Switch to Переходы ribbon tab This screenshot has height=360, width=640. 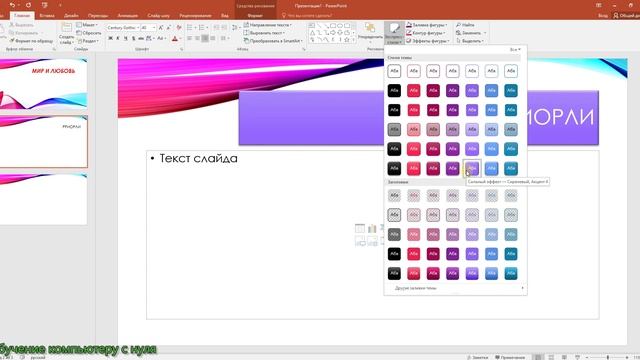98,16
